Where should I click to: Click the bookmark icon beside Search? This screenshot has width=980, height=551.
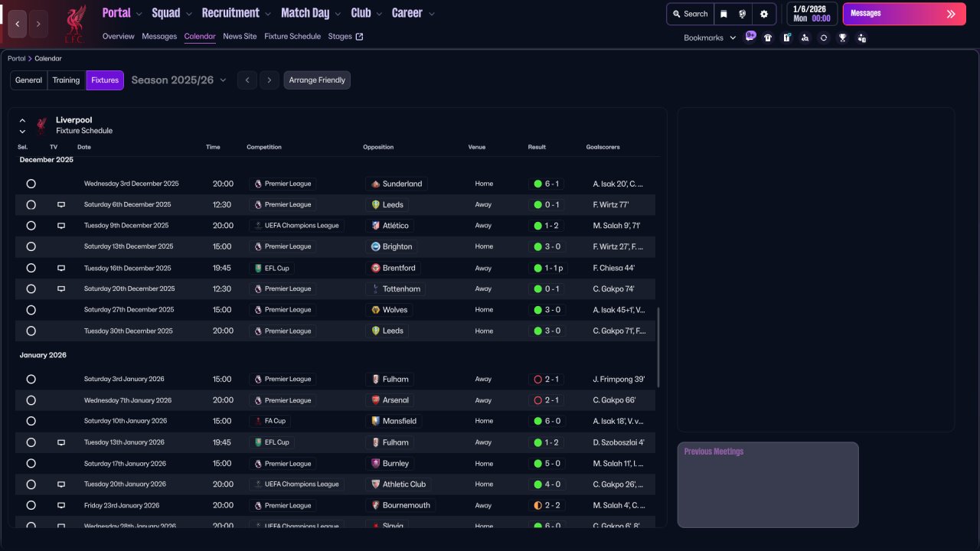[x=724, y=14]
